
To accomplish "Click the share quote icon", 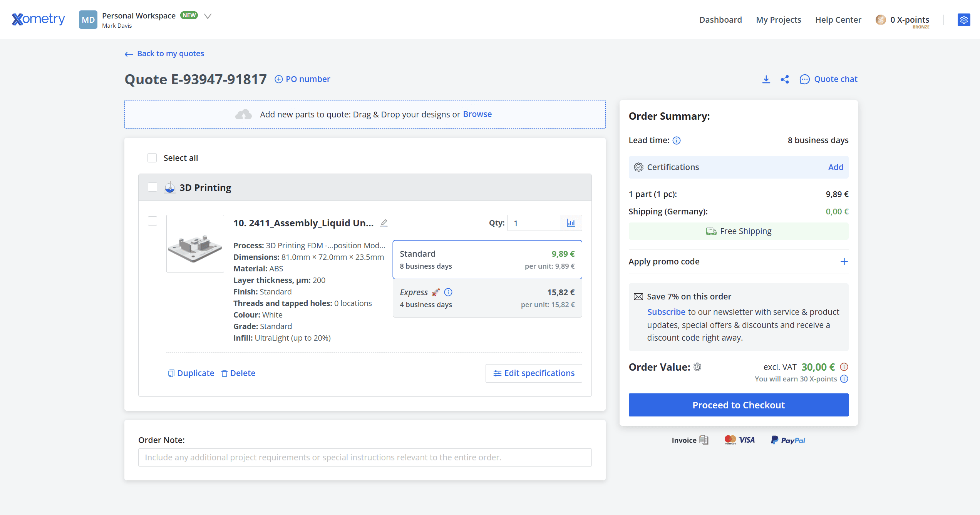I will click(784, 79).
